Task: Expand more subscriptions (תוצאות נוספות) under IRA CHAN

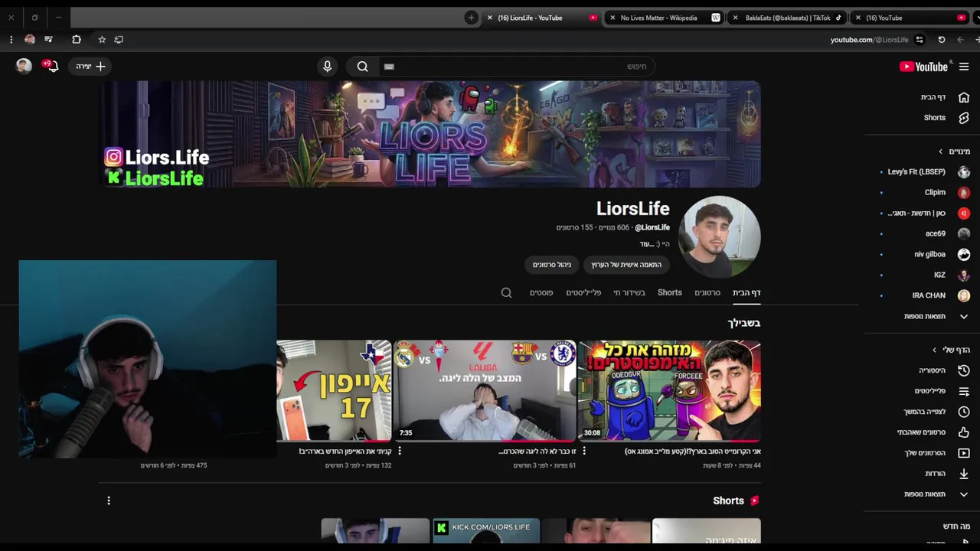Action: click(x=936, y=316)
